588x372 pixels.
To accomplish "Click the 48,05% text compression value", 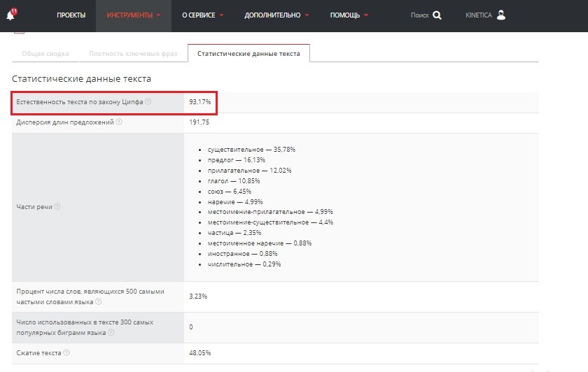I will click(199, 353).
